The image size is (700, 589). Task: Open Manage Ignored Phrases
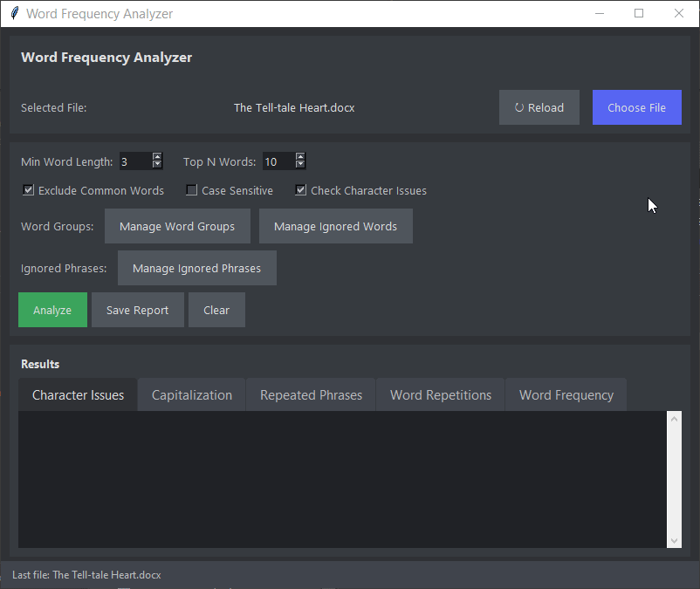pyautogui.click(x=196, y=268)
